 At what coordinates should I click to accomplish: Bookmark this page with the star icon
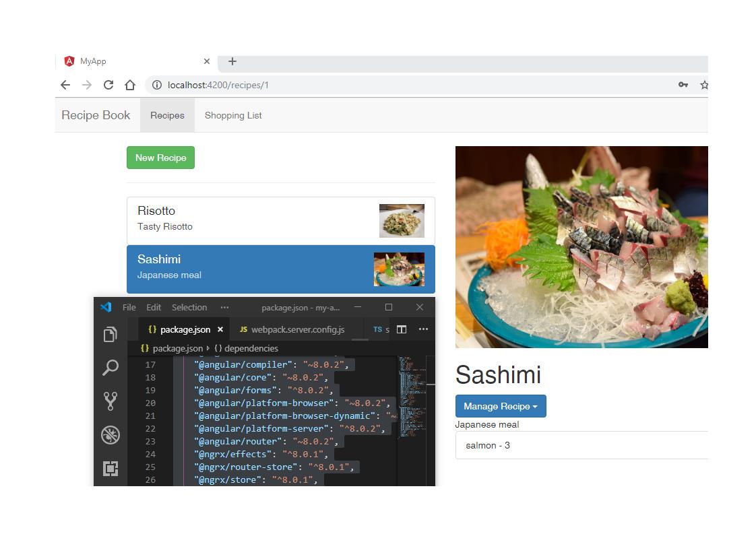[704, 85]
